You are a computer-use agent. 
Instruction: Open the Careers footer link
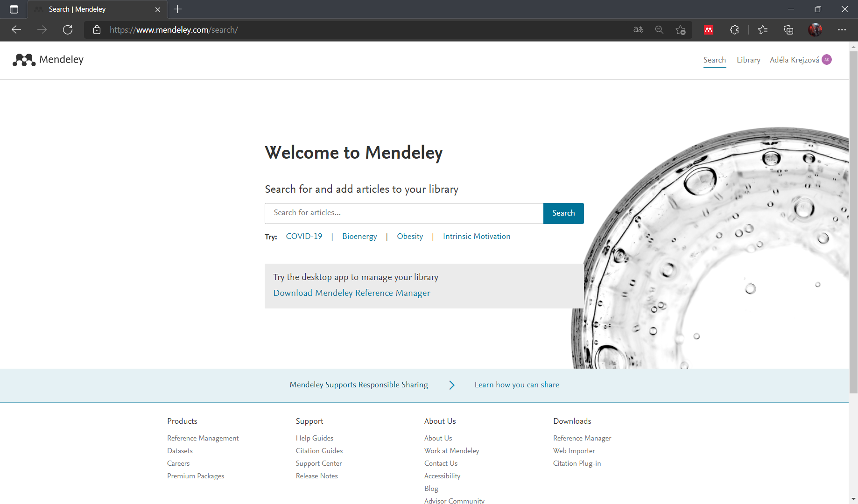(x=178, y=463)
